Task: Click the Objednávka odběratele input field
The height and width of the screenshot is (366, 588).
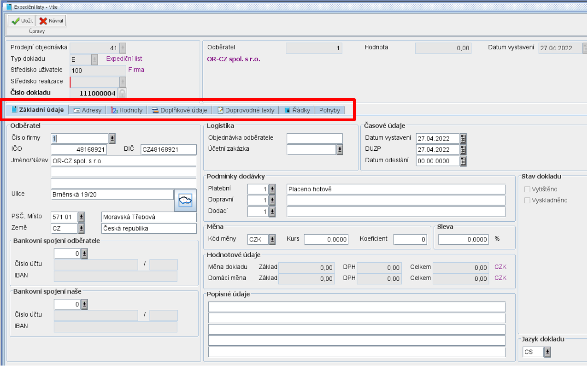Action: 314,138
